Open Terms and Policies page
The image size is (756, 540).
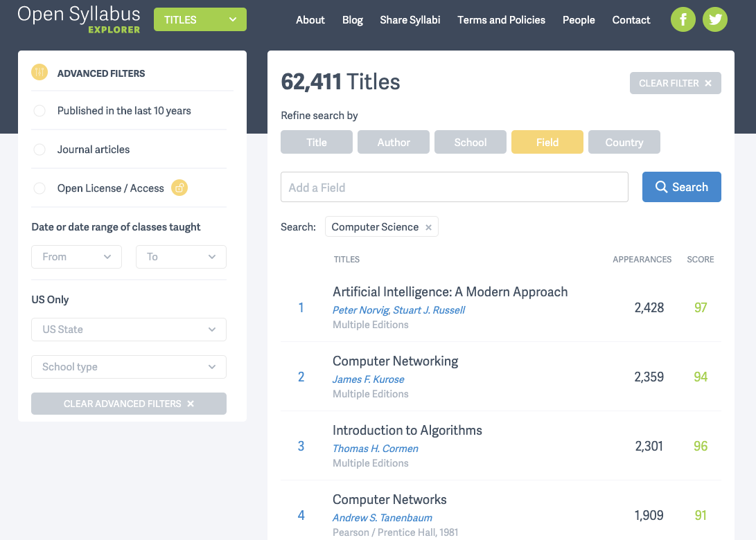[501, 20]
